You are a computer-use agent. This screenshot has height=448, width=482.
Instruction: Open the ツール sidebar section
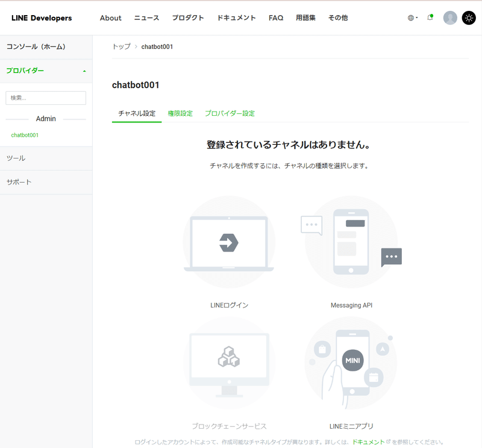pyautogui.click(x=46, y=158)
